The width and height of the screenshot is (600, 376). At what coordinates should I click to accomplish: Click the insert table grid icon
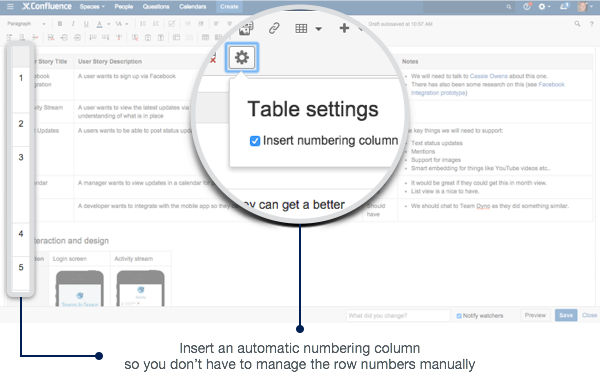point(301,28)
